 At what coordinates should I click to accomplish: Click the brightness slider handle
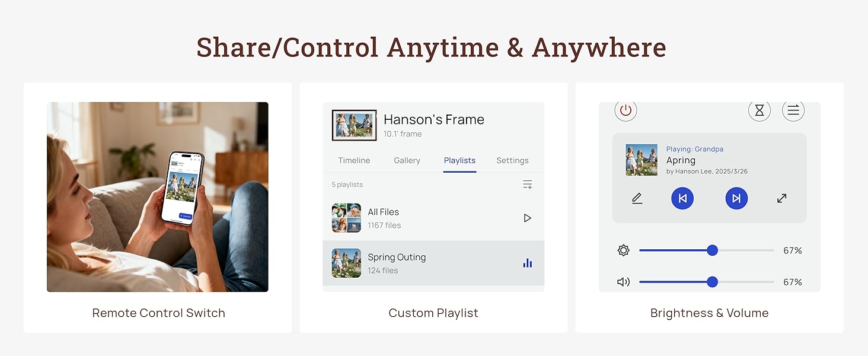click(713, 250)
